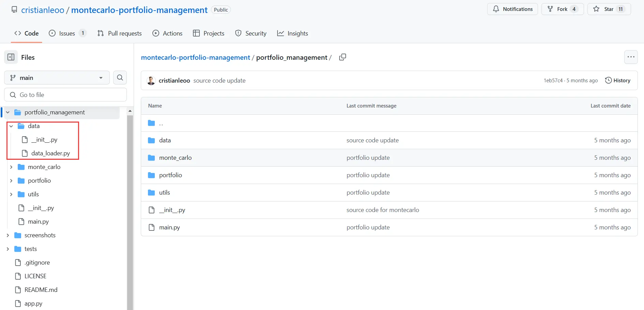Click the .gitignore file icon in the tree
The height and width of the screenshot is (310, 644).
18,263
